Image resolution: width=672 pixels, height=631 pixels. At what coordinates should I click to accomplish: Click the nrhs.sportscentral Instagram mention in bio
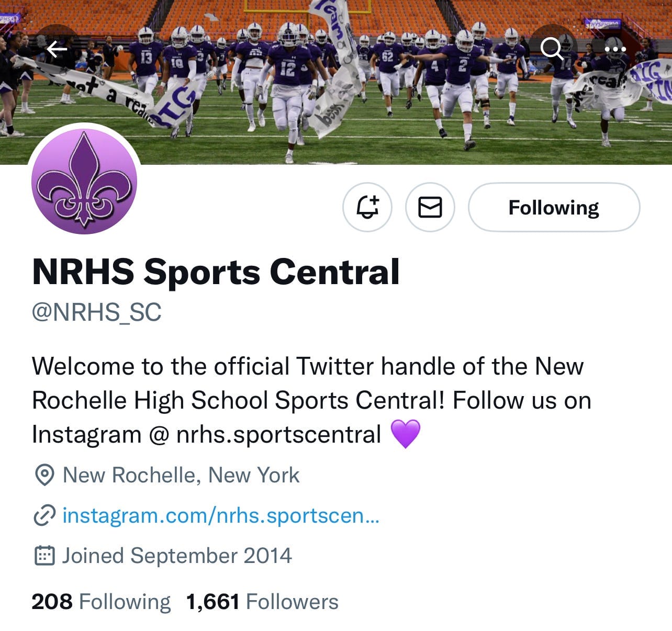pyautogui.click(x=278, y=435)
